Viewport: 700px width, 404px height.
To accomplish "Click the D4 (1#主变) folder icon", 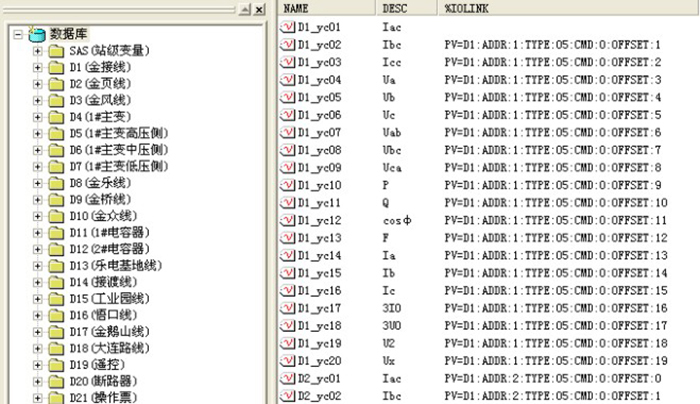I will tap(56, 117).
